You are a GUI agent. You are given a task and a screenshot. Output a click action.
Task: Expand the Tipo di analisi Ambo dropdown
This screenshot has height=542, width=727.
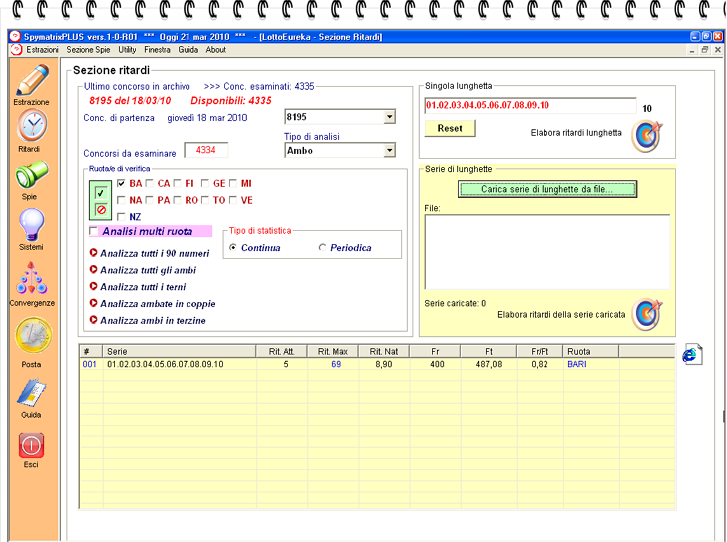(389, 151)
